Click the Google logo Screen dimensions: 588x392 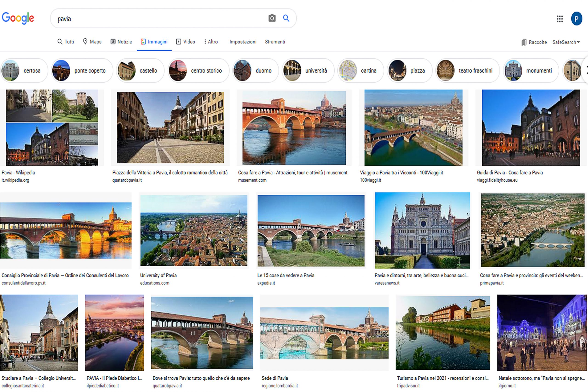coord(18,18)
